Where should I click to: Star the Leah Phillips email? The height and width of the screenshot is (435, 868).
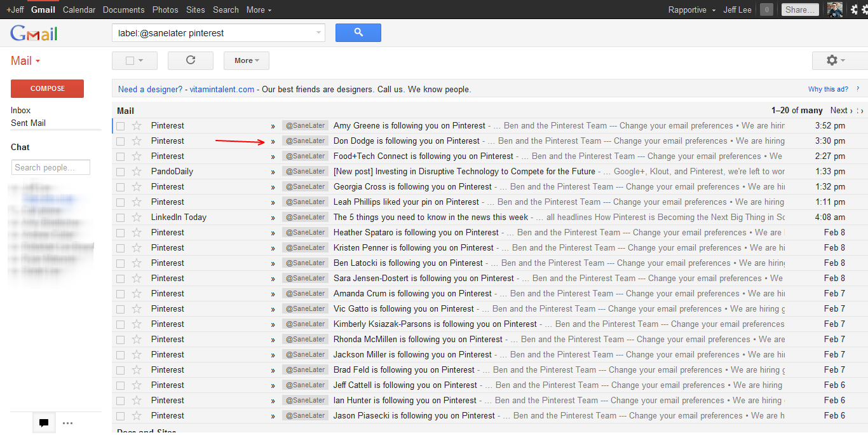point(136,202)
